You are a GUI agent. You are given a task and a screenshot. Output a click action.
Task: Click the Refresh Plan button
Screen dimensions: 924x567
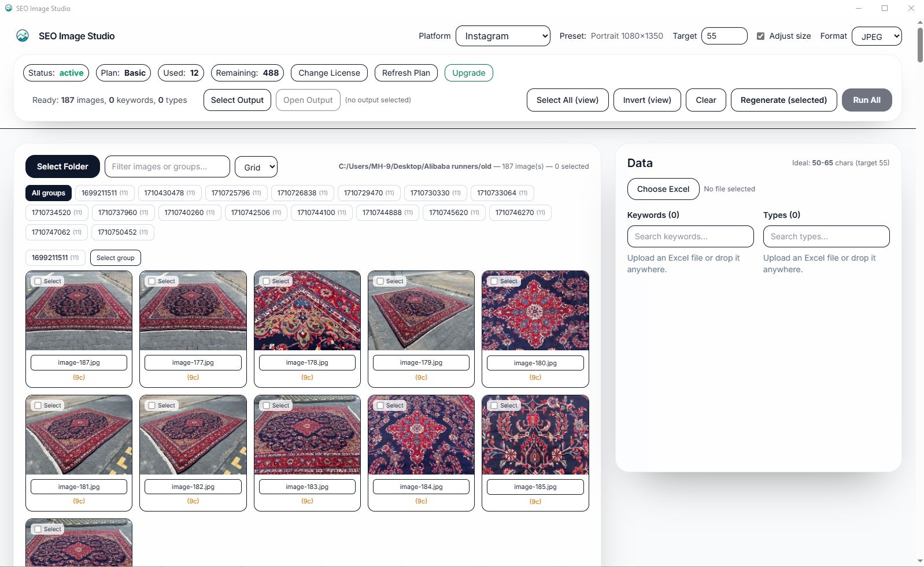406,73
